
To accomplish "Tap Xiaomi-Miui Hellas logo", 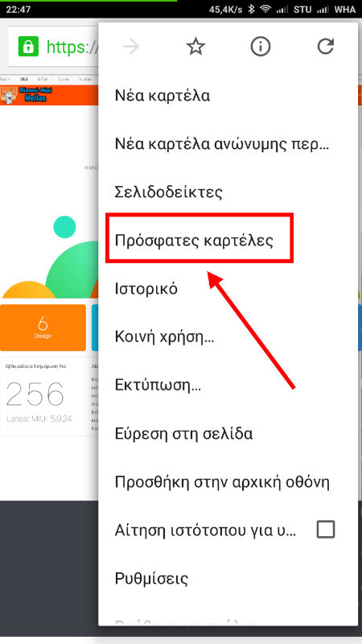I will click(x=24, y=95).
